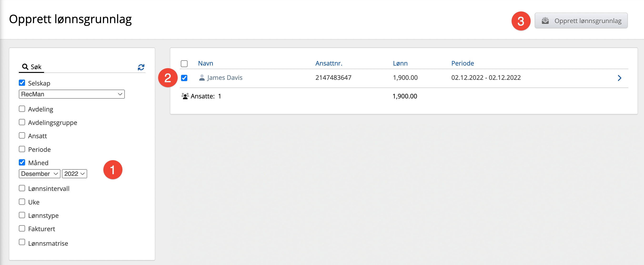
Task: Uncheck the James Davis row checkbox
Action: click(x=184, y=78)
